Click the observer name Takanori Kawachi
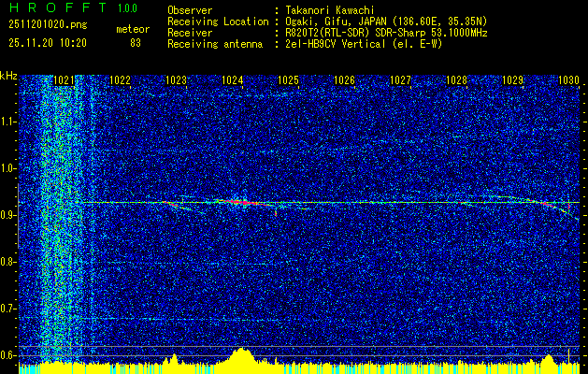Viewport: 588px width, 374px height. pos(329,10)
